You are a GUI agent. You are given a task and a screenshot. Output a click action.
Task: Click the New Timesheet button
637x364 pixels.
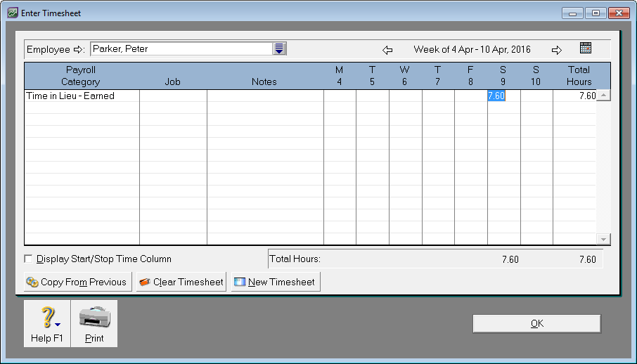276,282
